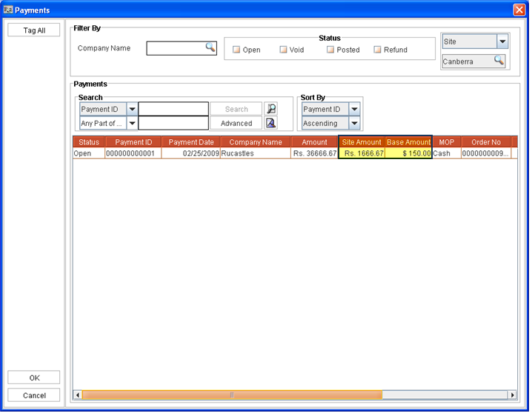Click the Order No column header
The width and height of the screenshot is (532, 416).
(486, 142)
